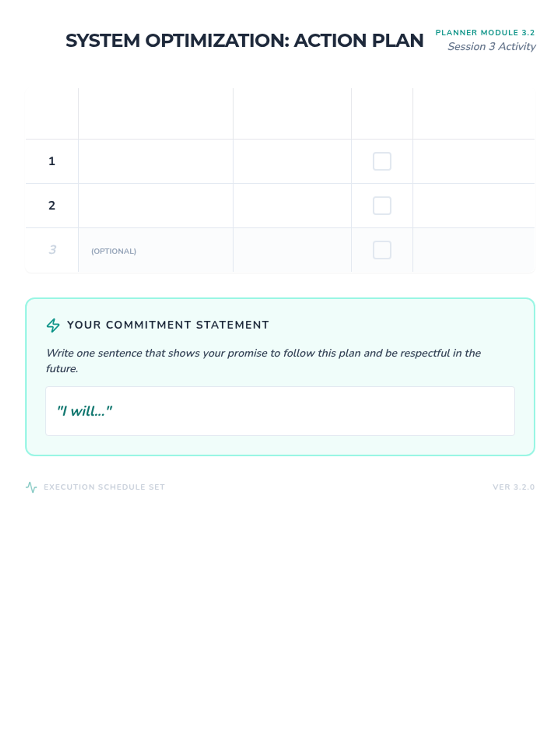Image resolution: width=560 pixels, height=747 pixels.
Task: Click the faded row number 3
Action: point(52,250)
